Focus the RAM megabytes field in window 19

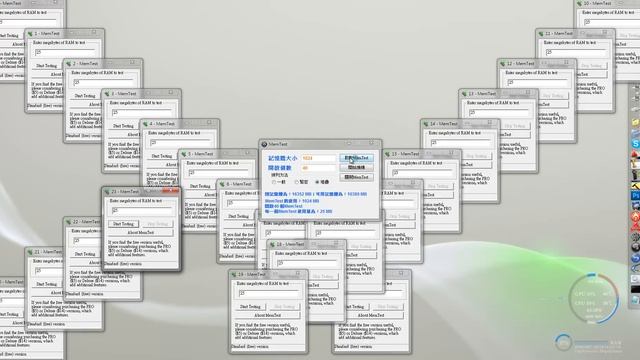269,293
